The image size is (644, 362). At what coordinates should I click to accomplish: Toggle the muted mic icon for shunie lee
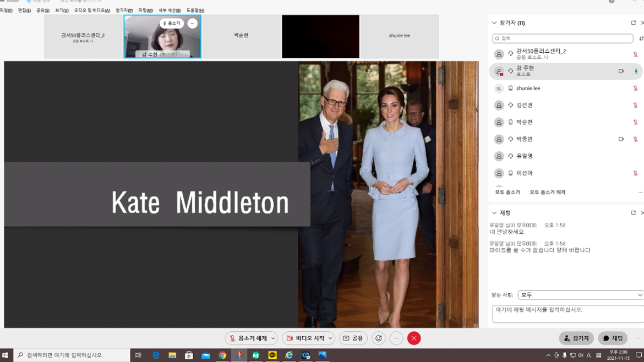(635, 88)
